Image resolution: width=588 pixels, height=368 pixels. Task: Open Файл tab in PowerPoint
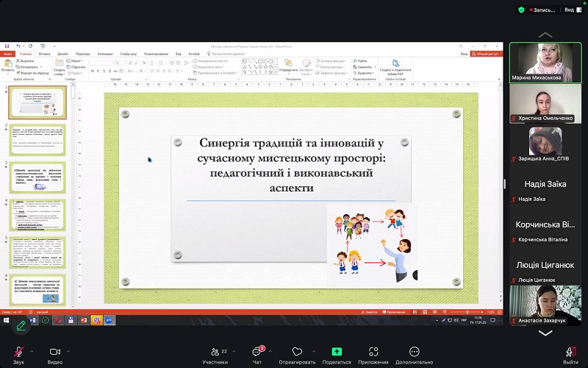tap(7, 54)
